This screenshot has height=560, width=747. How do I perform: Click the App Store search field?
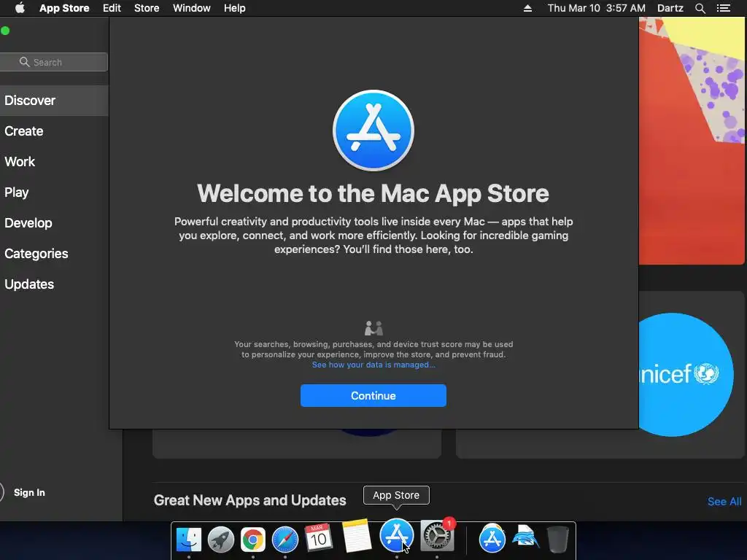click(x=53, y=62)
